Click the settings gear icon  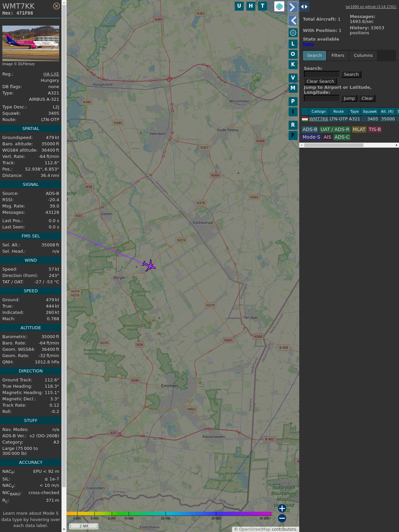[293, 33]
